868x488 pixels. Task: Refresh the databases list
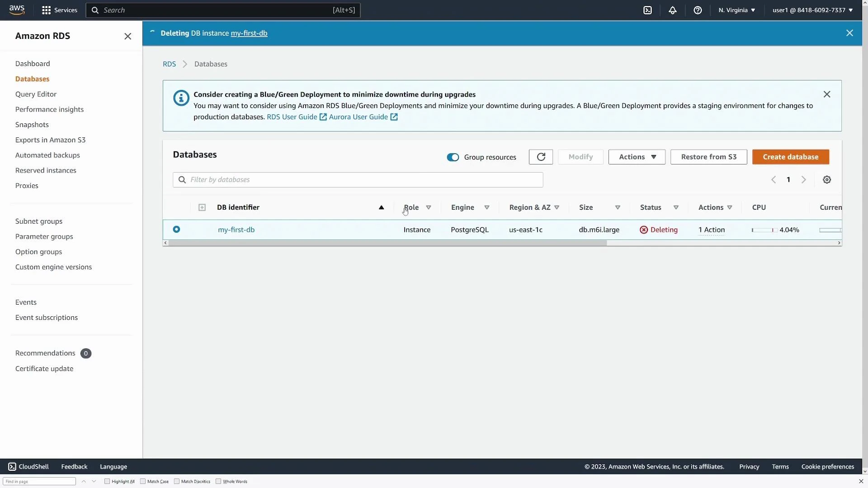click(540, 157)
